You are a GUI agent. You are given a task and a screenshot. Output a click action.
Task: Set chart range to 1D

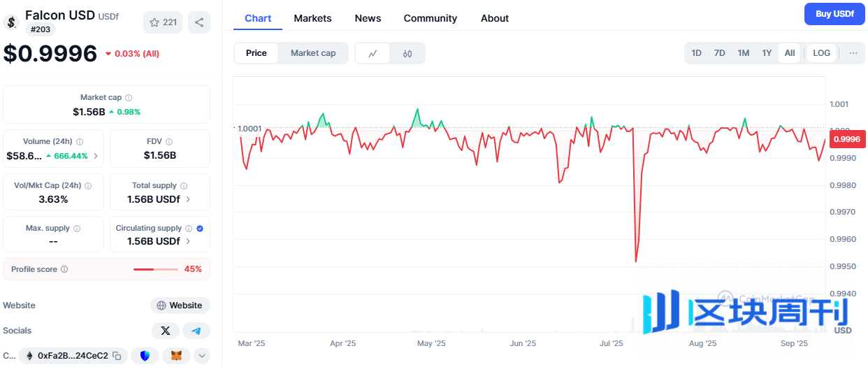tap(697, 53)
